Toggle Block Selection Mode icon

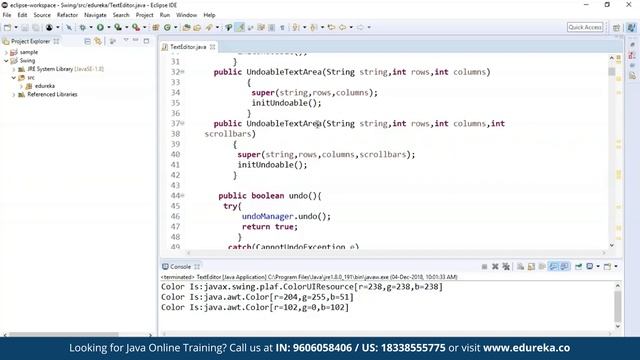click(x=271, y=27)
